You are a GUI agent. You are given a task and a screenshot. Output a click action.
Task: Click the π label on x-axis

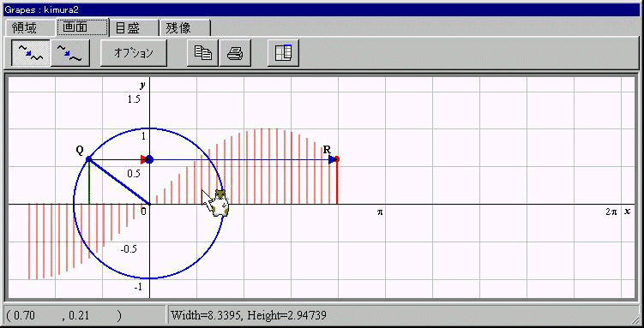(380, 212)
